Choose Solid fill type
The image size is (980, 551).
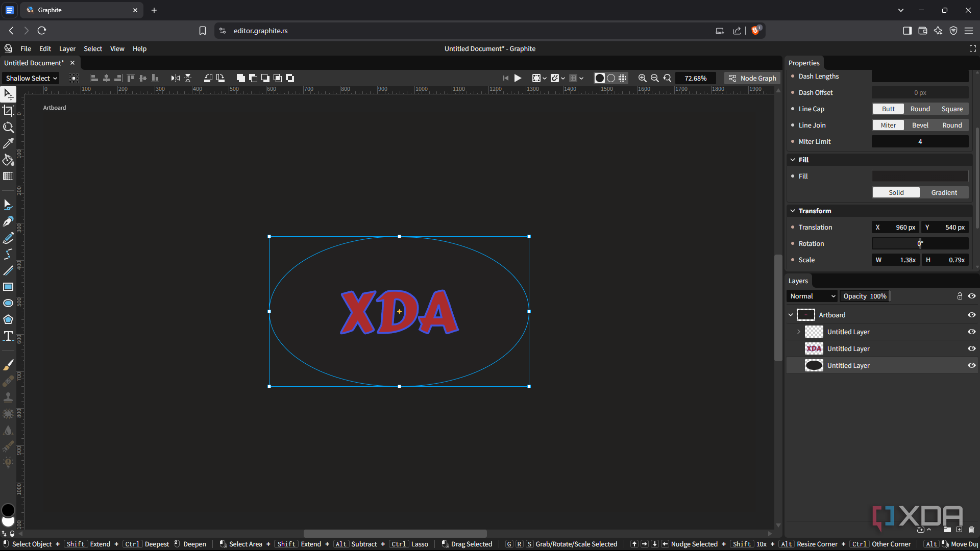896,192
